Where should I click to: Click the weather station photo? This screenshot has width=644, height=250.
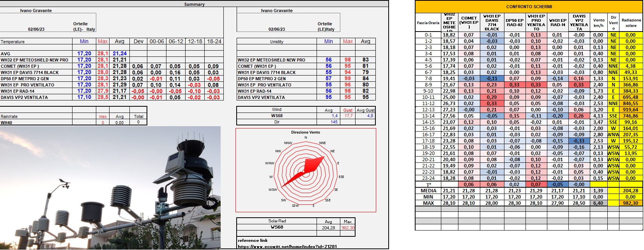click(110, 188)
